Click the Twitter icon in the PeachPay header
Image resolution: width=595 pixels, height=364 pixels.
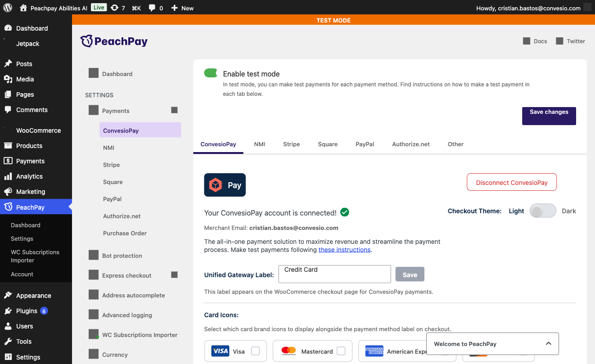(559, 41)
